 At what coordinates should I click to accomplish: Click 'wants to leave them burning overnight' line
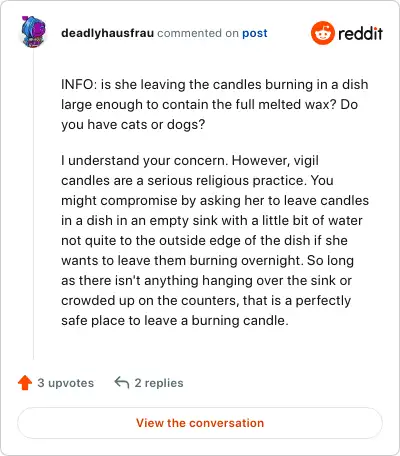[182, 260]
